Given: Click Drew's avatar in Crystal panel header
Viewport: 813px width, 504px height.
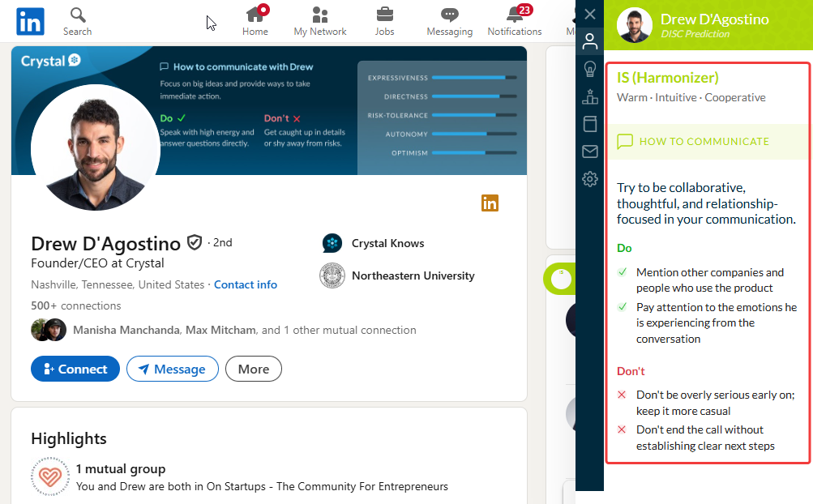Looking at the screenshot, I should point(634,25).
